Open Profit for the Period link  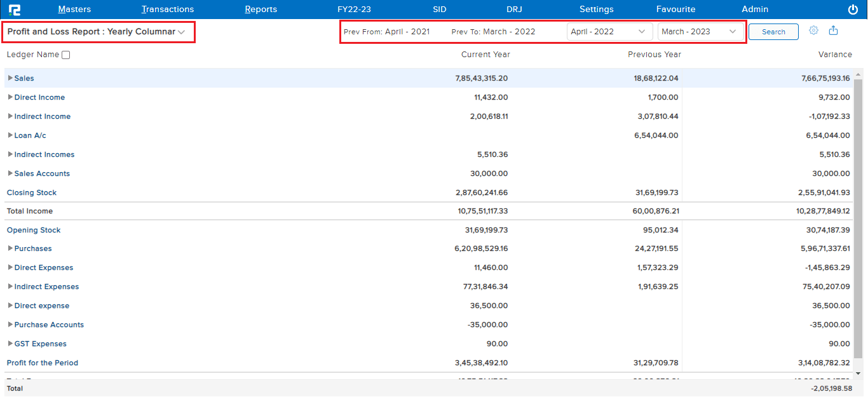(43, 363)
